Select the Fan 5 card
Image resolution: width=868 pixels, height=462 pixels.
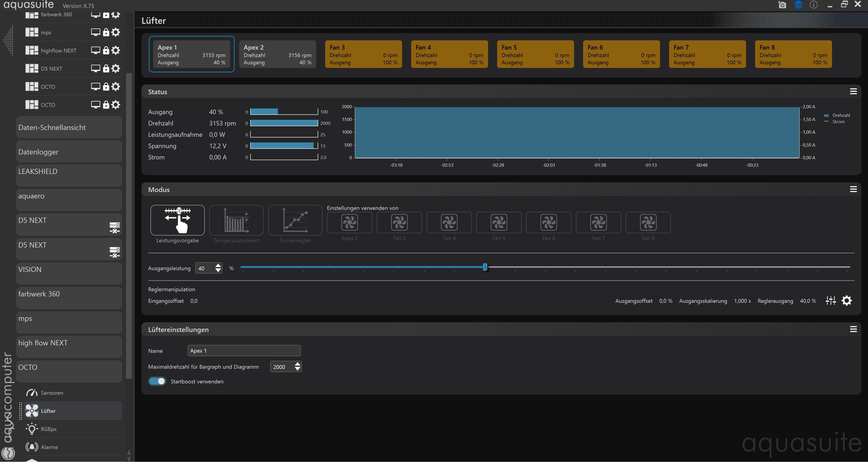[535, 54]
